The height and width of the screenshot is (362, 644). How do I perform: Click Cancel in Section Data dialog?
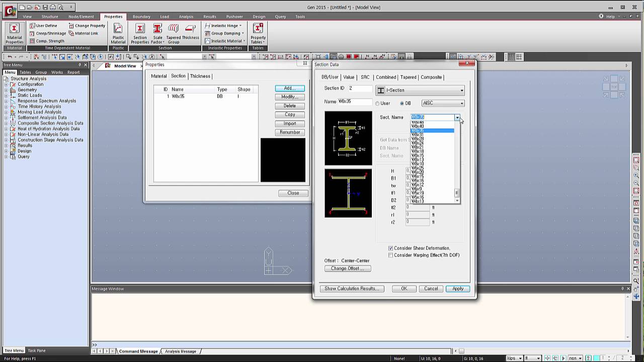pyautogui.click(x=431, y=289)
